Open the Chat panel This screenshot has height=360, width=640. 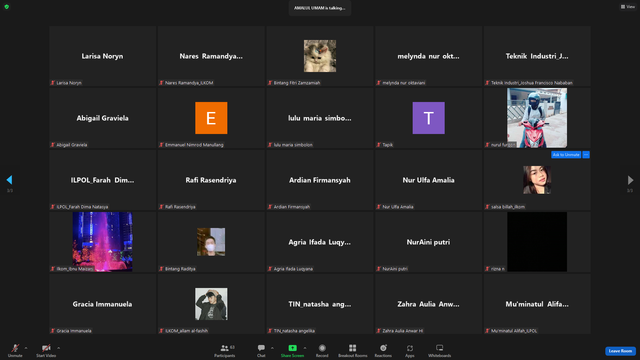point(261,350)
